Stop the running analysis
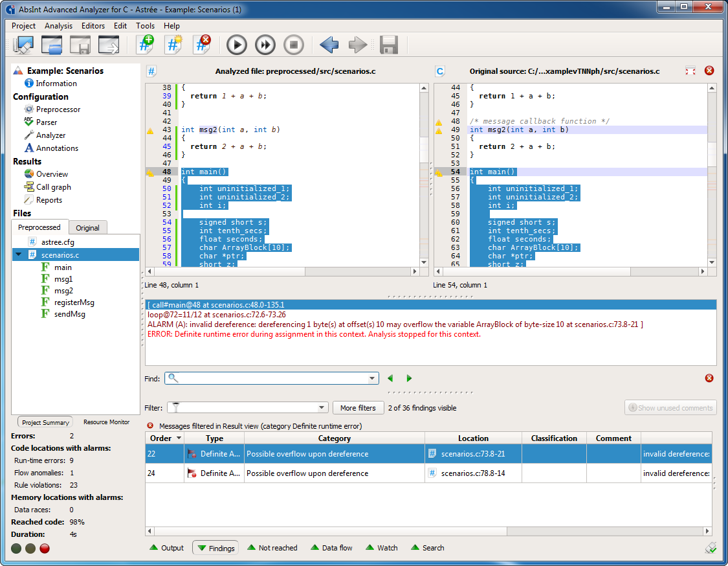 pyautogui.click(x=293, y=45)
